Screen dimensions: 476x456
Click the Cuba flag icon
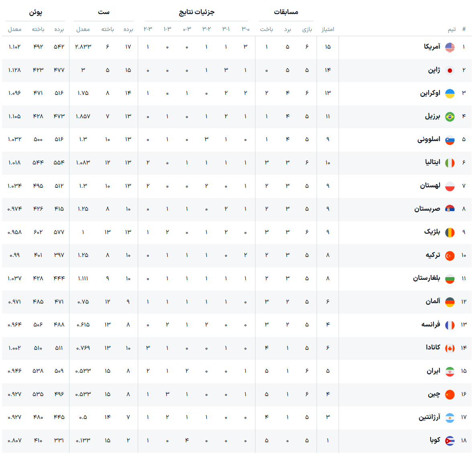[449, 440]
